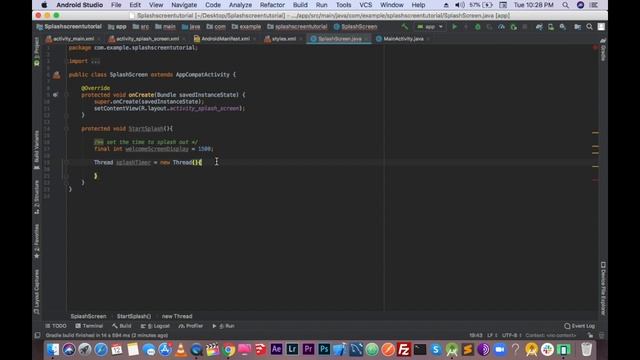Click the SplashScreen class breadcrumb in navigation bar
640x360 pixels.
tap(355, 27)
